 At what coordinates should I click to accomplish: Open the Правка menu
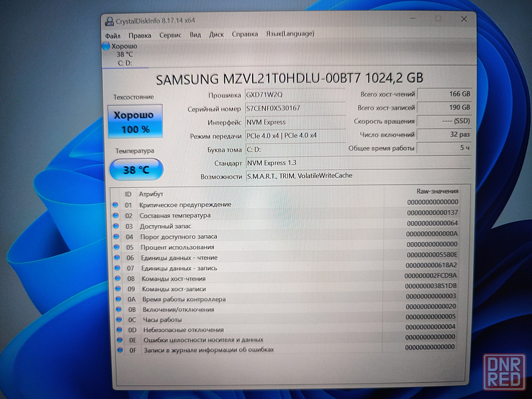click(x=140, y=35)
